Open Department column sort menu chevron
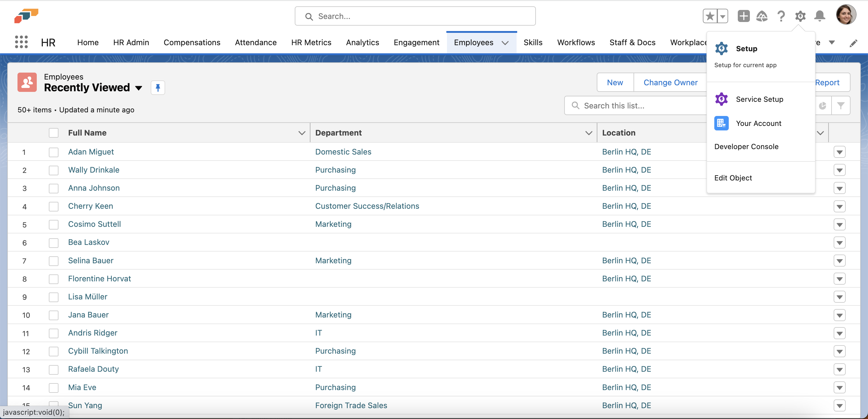The width and height of the screenshot is (868, 419). 588,133
